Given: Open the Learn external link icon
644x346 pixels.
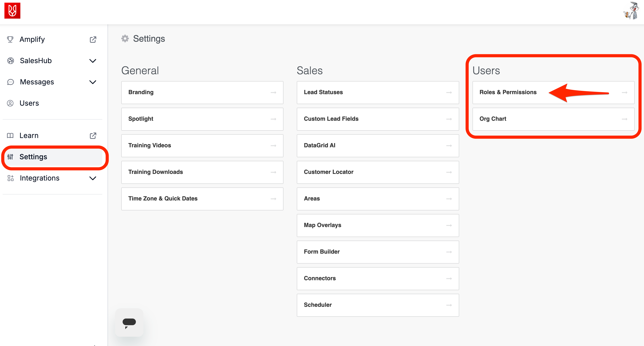Looking at the screenshot, I should click(x=93, y=136).
